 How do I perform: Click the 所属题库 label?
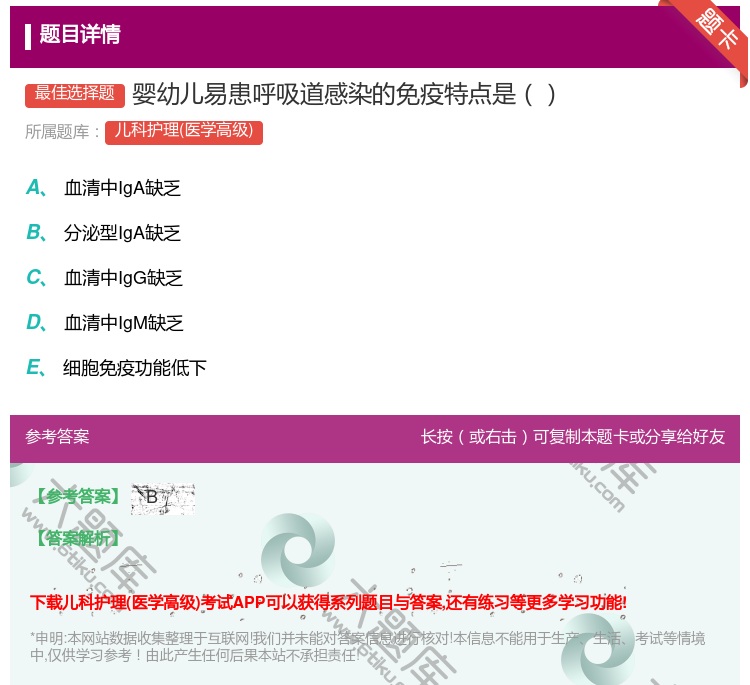coord(62,132)
